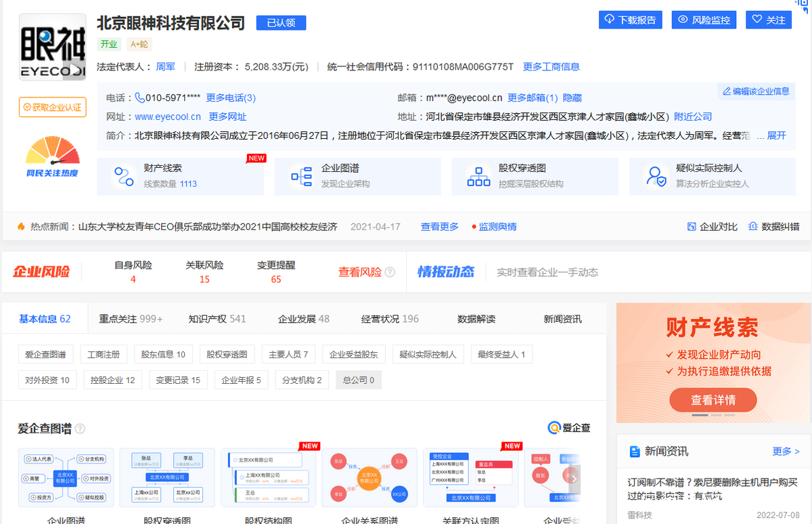Viewport: 812px width, 524px height.
Task: Open the 线索数量 1113 link
Action: click(x=171, y=183)
